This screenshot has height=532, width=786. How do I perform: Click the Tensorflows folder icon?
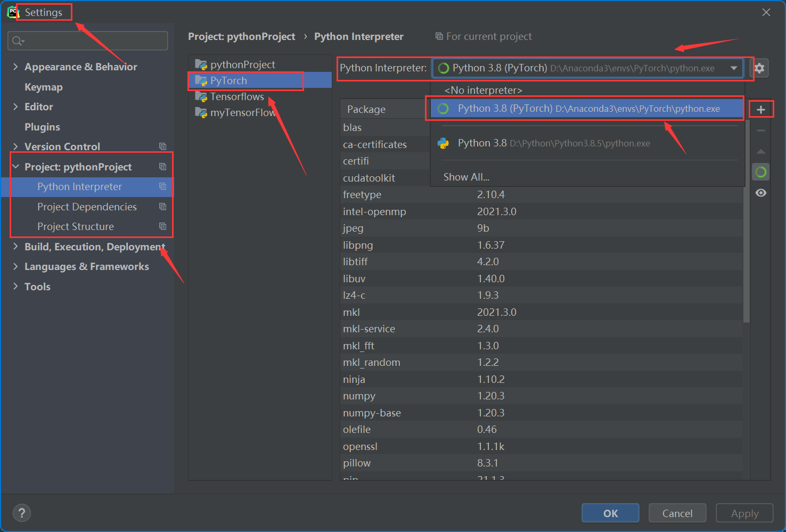click(201, 96)
